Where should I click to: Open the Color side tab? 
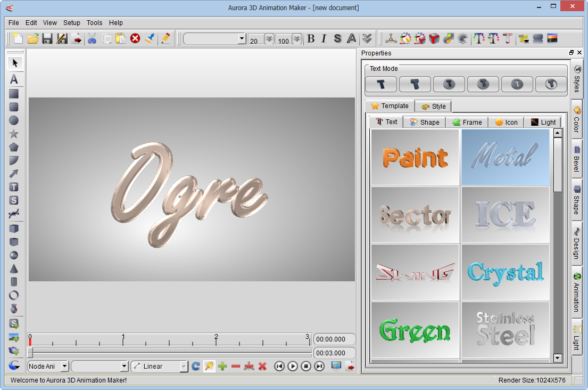point(577,120)
